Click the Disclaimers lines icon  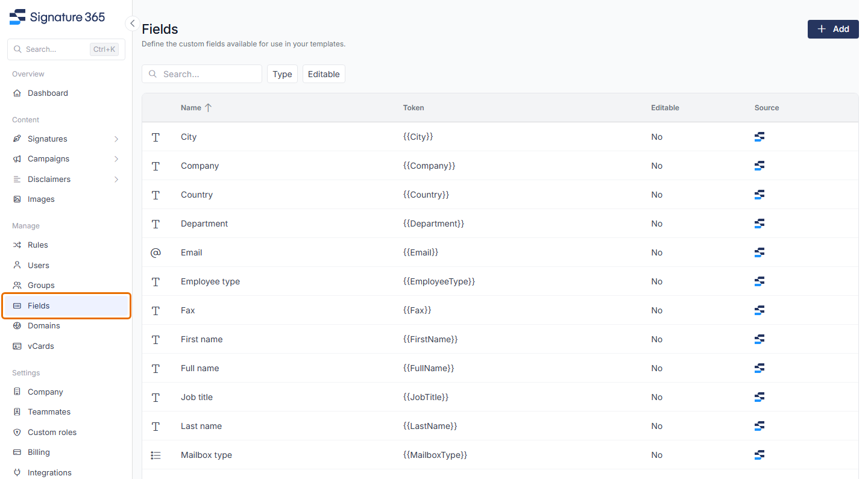[17, 180]
